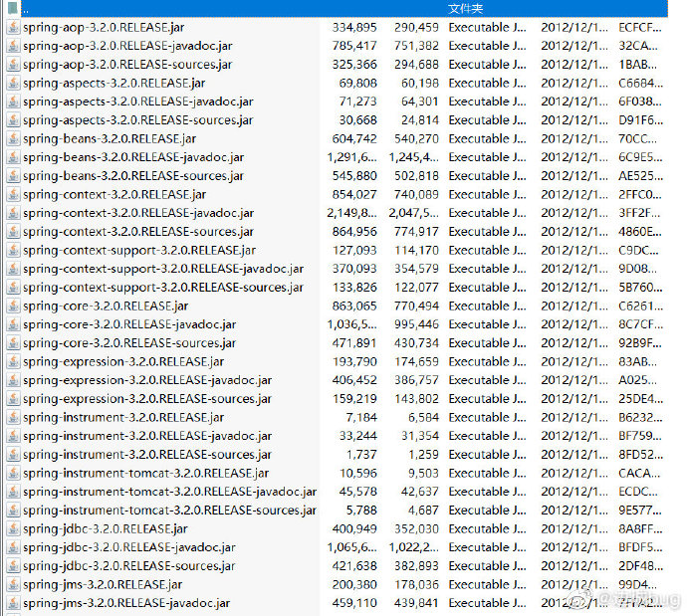Click the icon of spring-aspects-3.2.0.RELEASE-sources.jar

14,120
